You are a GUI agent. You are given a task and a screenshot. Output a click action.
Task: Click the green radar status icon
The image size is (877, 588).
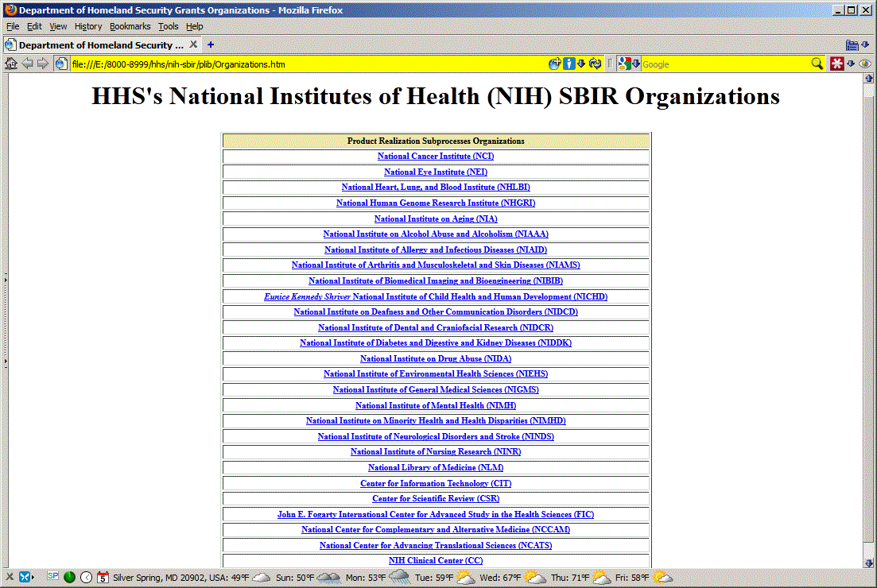69,577
